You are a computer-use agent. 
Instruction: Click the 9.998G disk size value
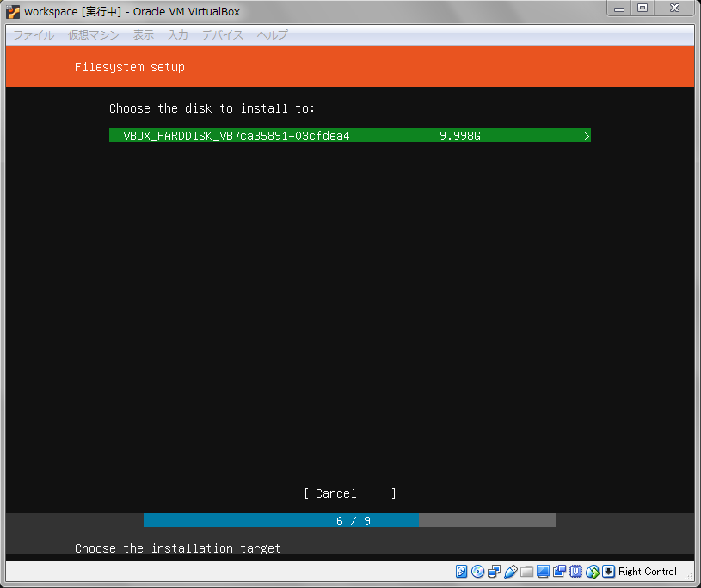(459, 136)
